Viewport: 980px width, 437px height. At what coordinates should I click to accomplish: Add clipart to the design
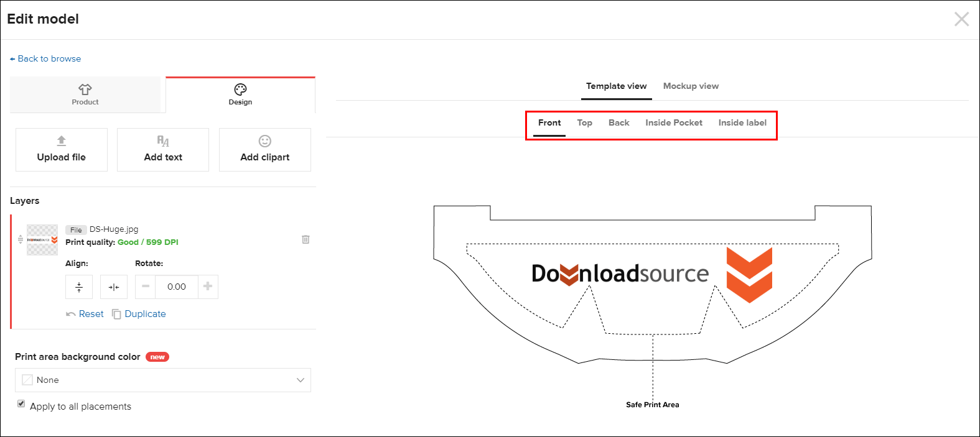(x=265, y=150)
